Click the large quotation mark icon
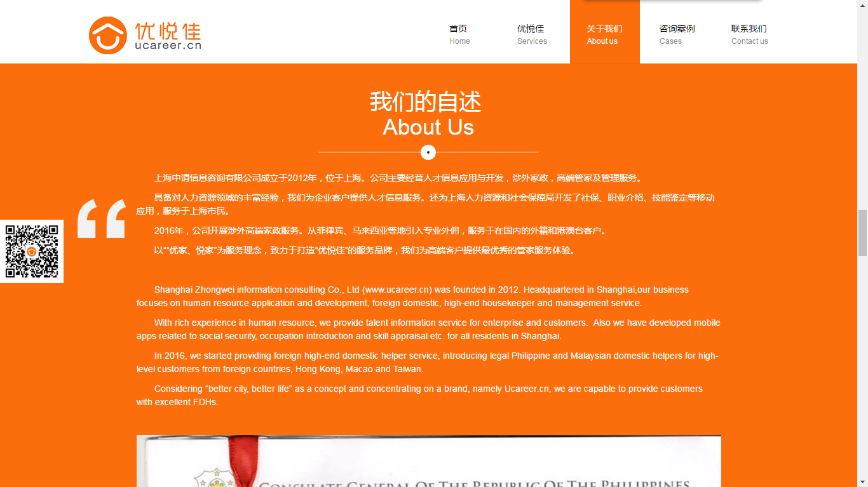 pyautogui.click(x=102, y=218)
